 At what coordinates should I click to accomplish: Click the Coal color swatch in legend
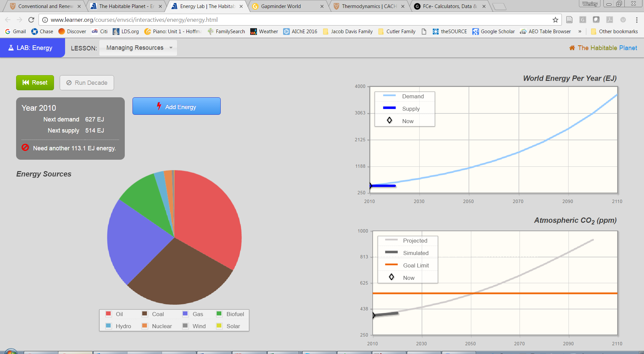pyautogui.click(x=145, y=314)
